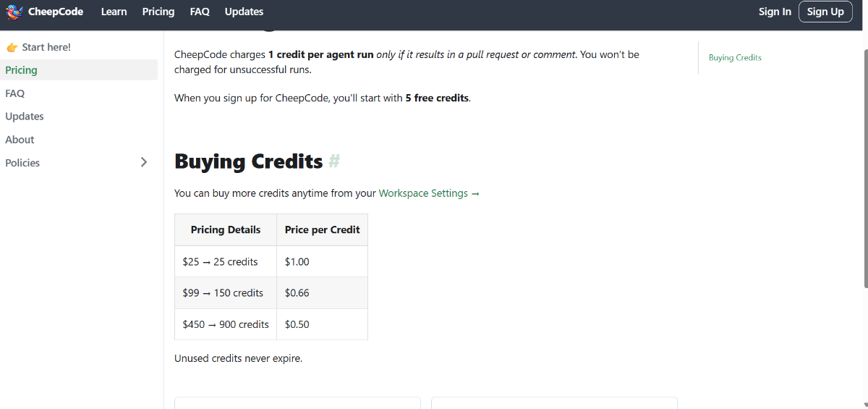The image size is (868, 409).
Task: Follow the Workspace Settings link
Action: 428,193
